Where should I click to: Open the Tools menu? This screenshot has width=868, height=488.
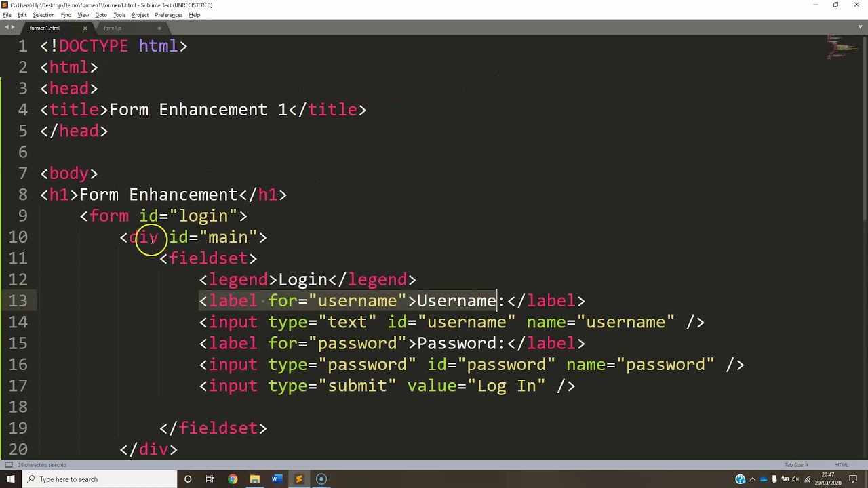point(119,15)
